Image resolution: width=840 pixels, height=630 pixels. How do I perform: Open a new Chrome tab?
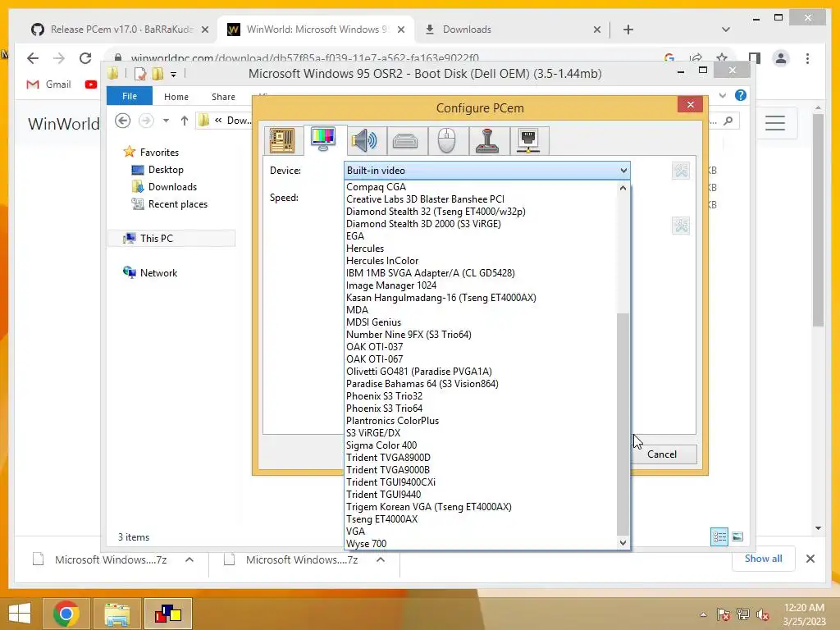pyautogui.click(x=628, y=30)
